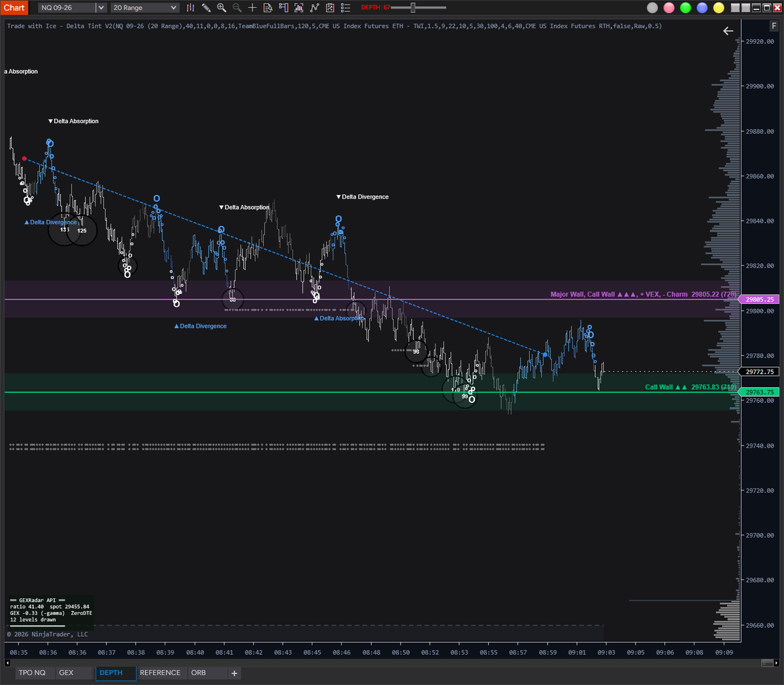Click the NQ 09-26 instrument field
Viewport: 784px width, 685px height.
click(x=67, y=8)
